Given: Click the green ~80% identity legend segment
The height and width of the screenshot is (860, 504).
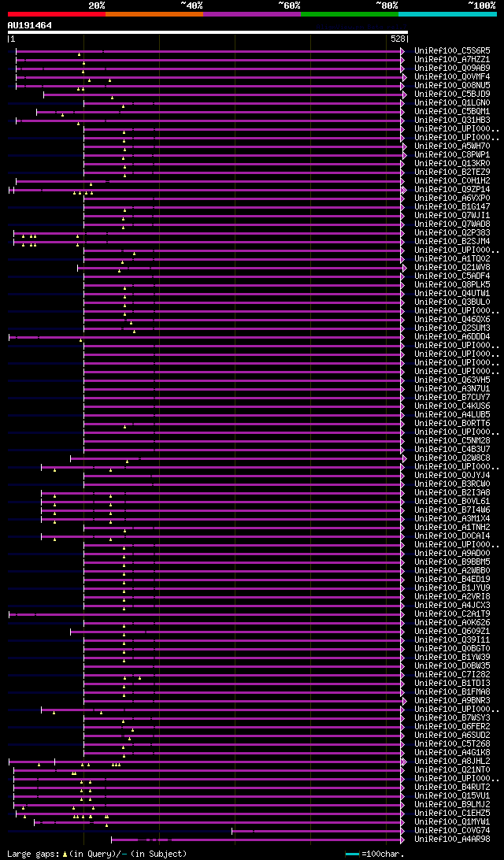Looking at the screenshot, I should 350,13.
